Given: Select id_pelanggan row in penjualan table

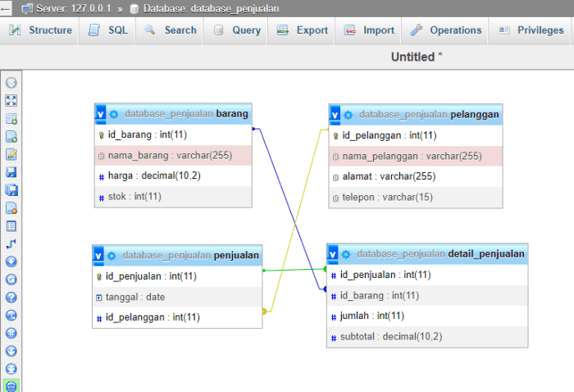Looking at the screenshot, I should (x=177, y=317).
